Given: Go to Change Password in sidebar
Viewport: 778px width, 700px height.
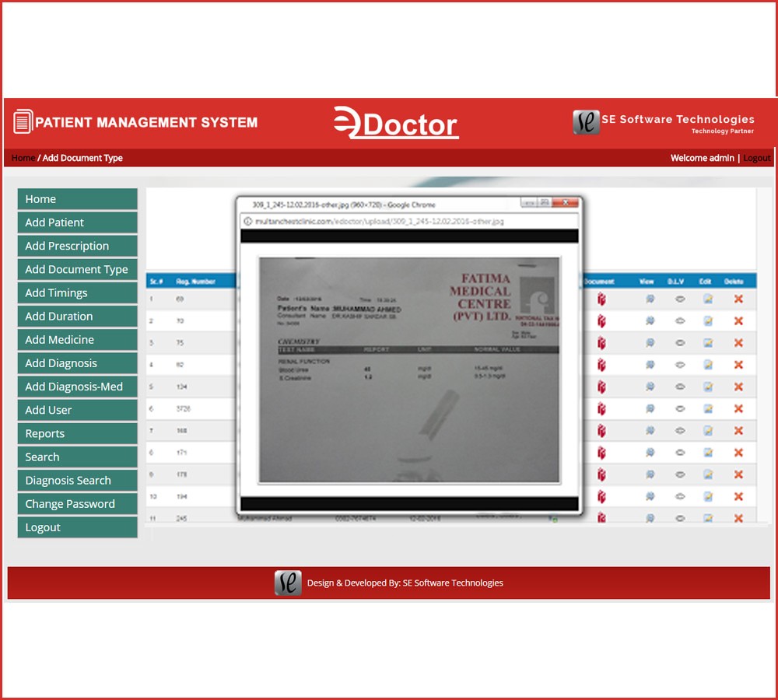Looking at the screenshot, I should point(77,504).
